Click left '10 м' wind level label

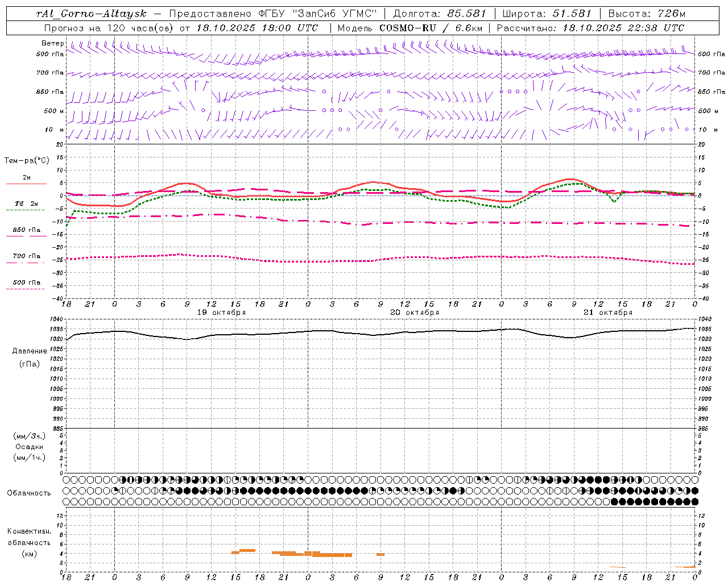pos(54,130)
